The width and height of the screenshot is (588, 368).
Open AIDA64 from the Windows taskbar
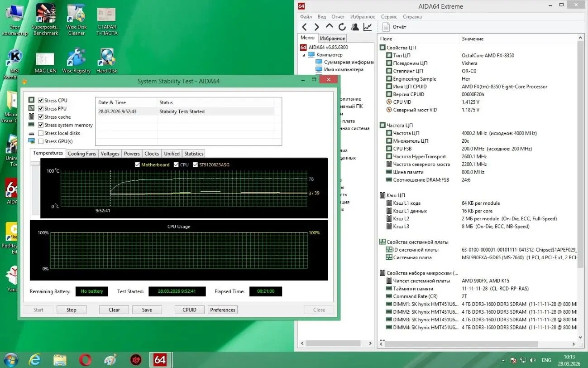point(161,359)
